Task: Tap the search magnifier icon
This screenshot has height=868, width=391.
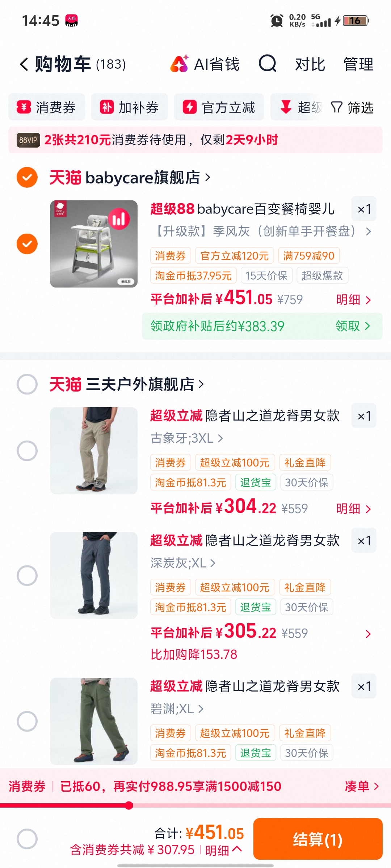Action: [x=268, y=64]
